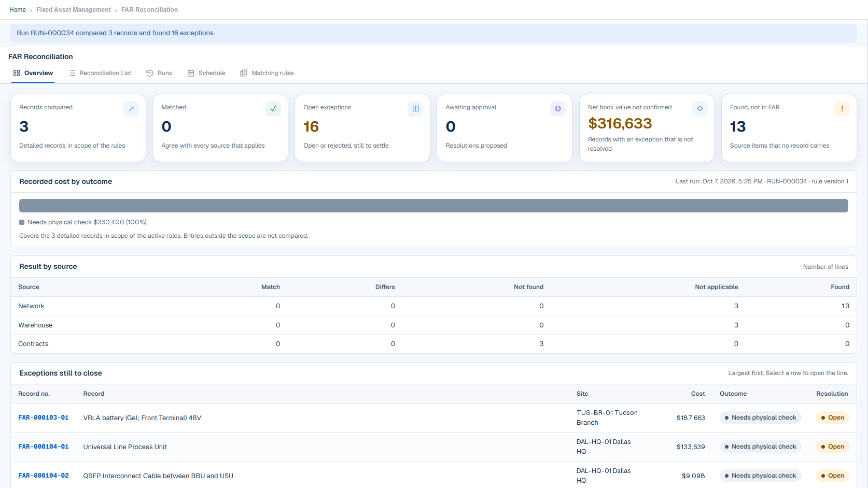Click the Outcome column header
Viewport: 868px width, 488px height.
point(733,394)
